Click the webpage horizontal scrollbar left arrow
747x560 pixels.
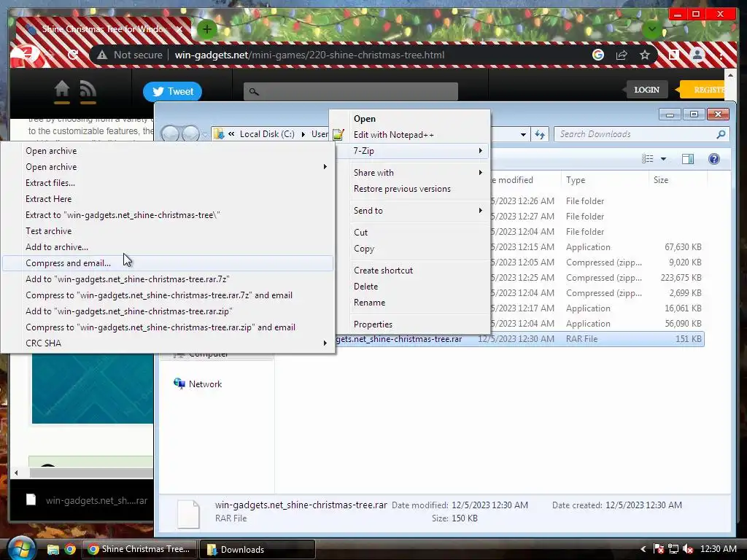(x=16, y=472)
